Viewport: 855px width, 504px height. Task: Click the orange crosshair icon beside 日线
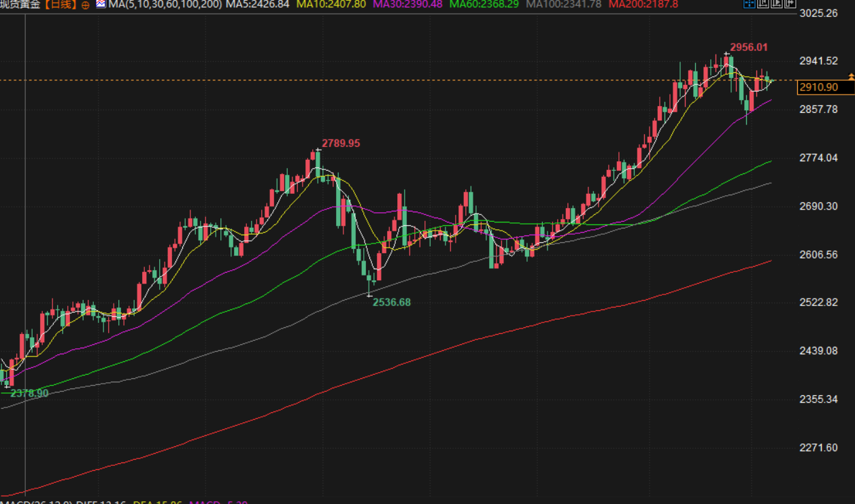tap(85, 5)
